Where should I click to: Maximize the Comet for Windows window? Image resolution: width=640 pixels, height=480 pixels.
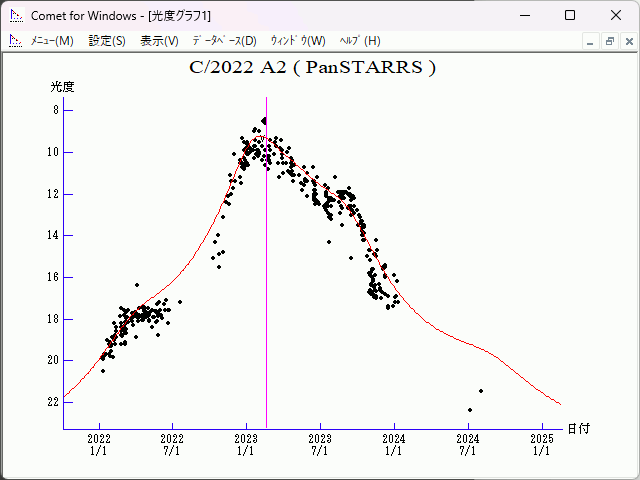(x=570, y=16)
